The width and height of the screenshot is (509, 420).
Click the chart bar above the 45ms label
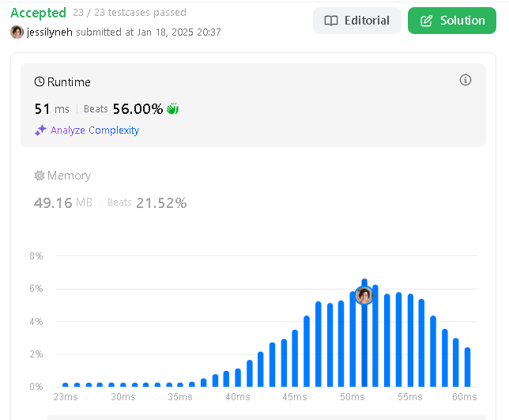point(295,358)
